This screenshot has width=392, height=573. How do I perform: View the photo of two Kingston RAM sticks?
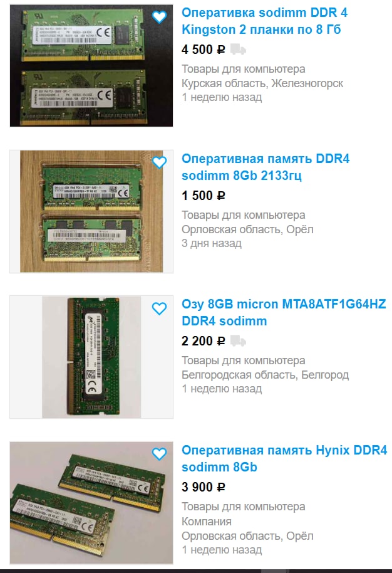tap(91, 66)
